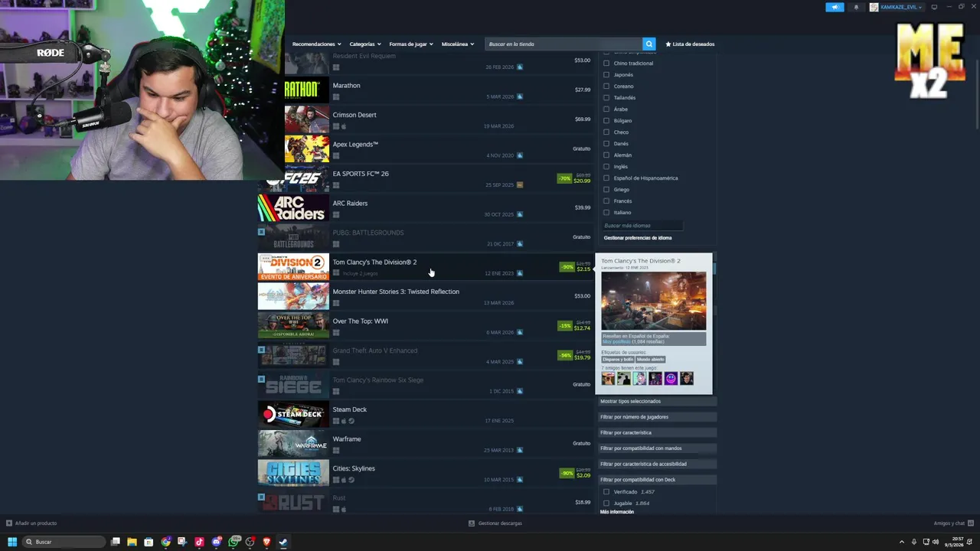Click the blue store search magnifier button
Viewport: 980px width, 551px height.
tap(648, 44)
